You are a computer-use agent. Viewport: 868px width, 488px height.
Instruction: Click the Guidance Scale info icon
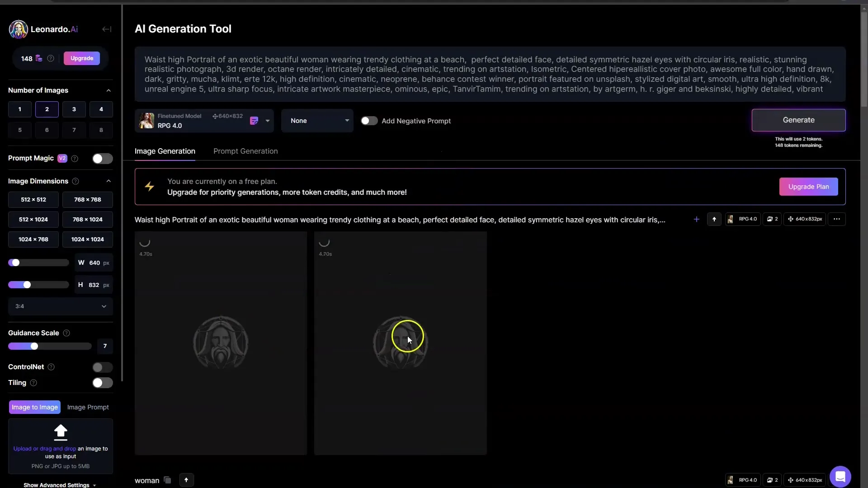[66, 333]
